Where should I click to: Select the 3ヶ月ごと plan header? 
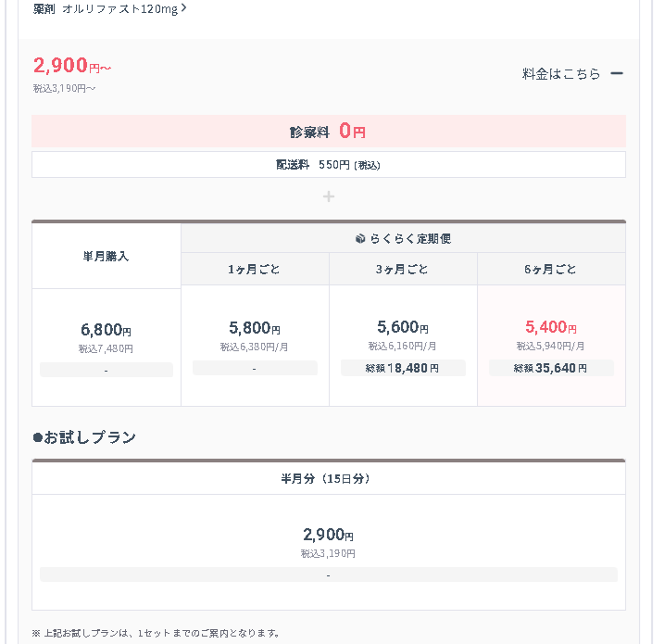(403, 269)
